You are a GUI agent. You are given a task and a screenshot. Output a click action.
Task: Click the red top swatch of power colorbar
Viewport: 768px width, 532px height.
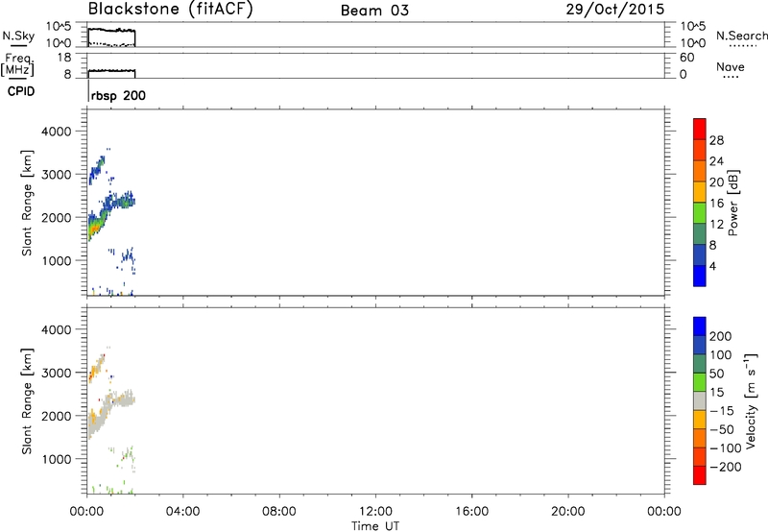pyautogui.click(x=700, y=129)
